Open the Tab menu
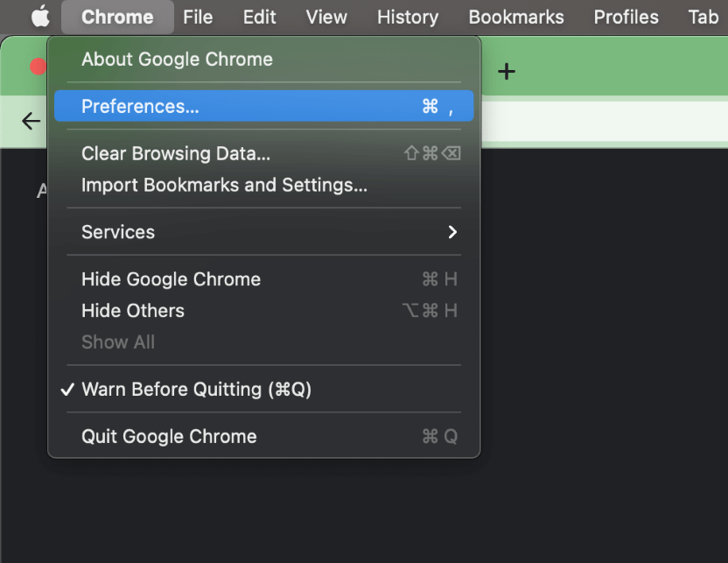The width and height of the screenshot is (728, 563). coord(703,17)
